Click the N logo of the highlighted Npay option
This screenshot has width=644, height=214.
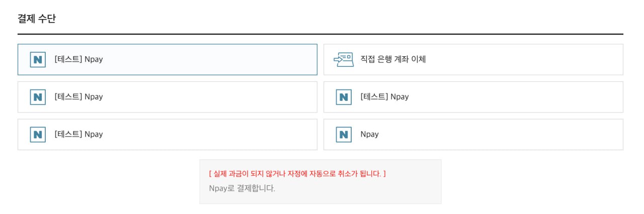[x=38, y=59]
